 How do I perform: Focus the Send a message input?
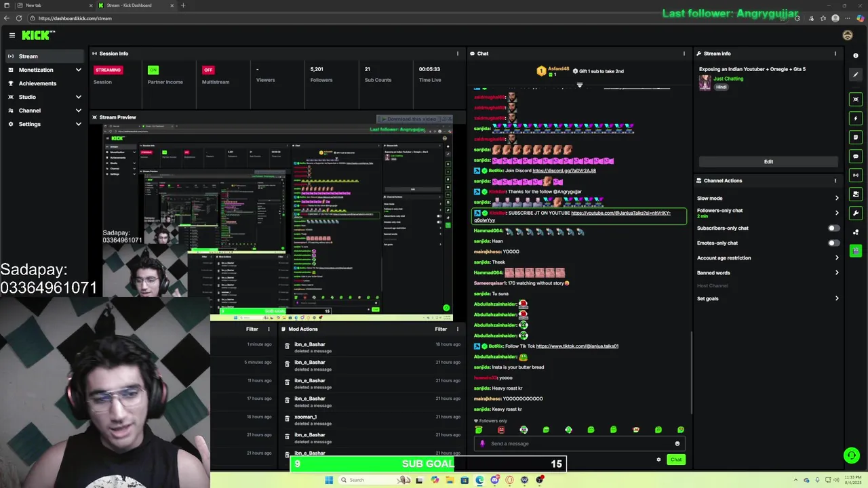[x=578, y=444]
